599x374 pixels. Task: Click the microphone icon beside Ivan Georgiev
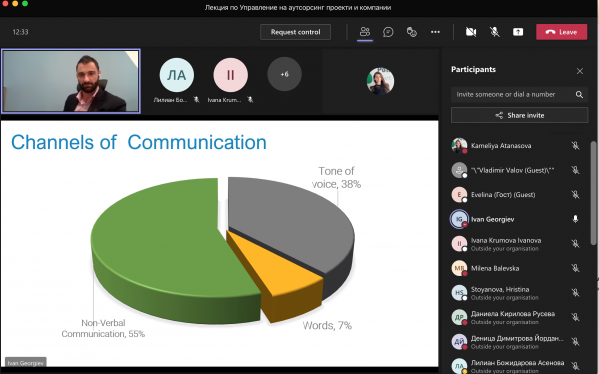(x=575, y=219)
